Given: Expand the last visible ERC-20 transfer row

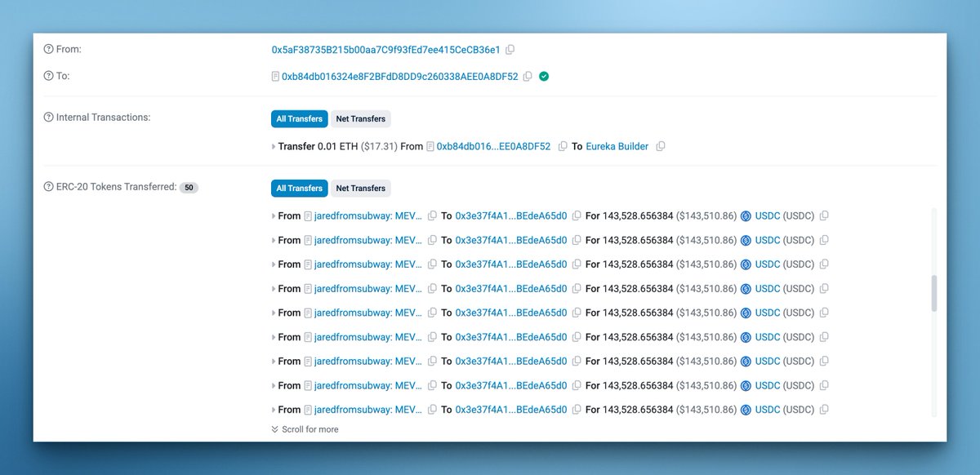Looking at the screenshot, I should [274, 410].
